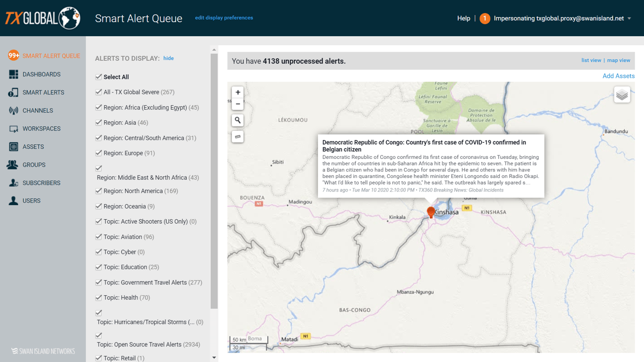Switch to list view
644x362 pixels.
tap(591, 60)
